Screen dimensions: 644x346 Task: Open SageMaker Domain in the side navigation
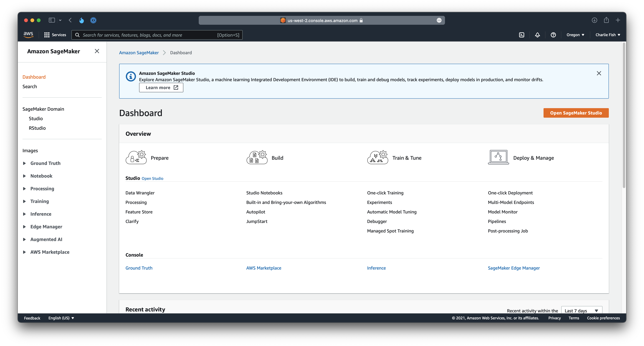43,109
